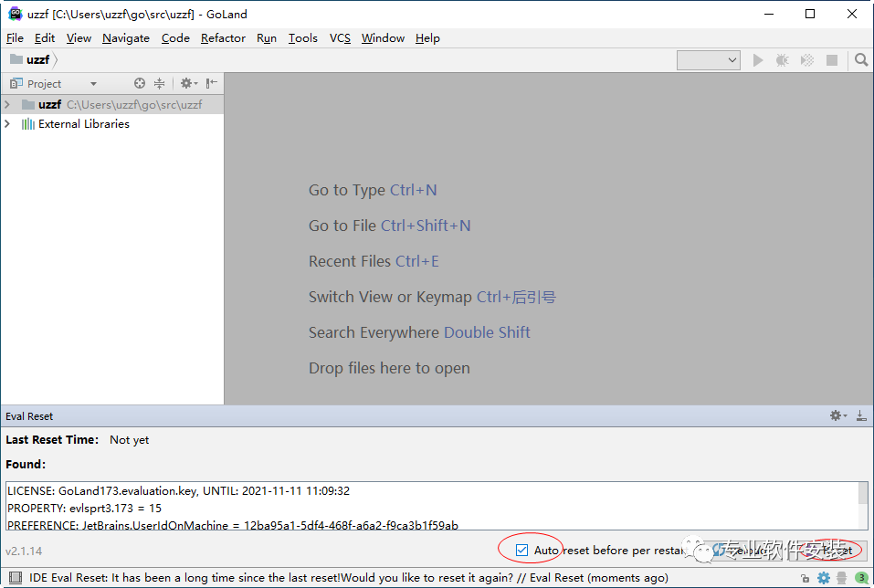874x588 pixels.
Task: Open the run configuration dropdown
Action: tap(708, 60)
